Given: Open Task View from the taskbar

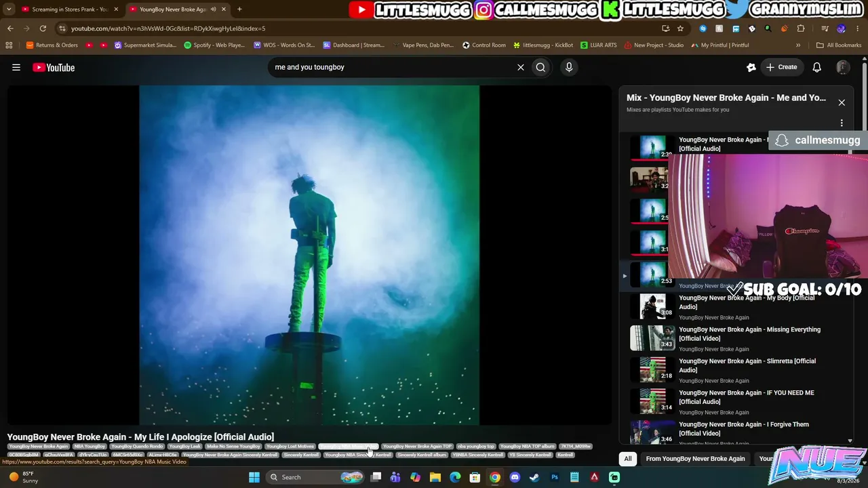Looking at the screenshot, I should pyautogui.click(x=376, y=477).
